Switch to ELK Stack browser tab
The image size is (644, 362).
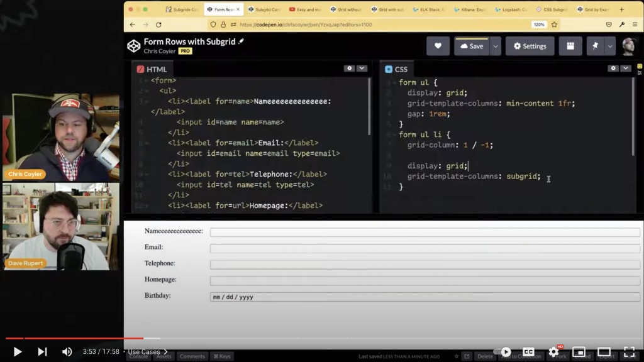click(x=428, y=9)
